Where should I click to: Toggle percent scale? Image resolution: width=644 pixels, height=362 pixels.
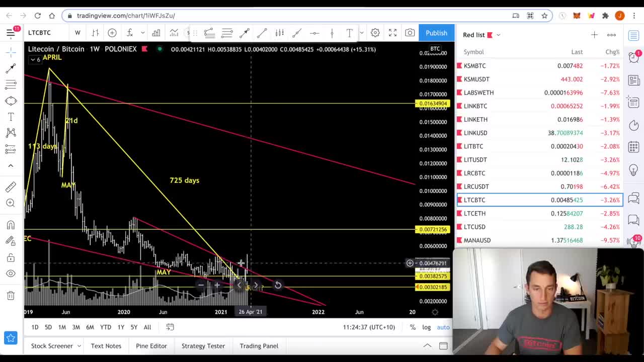point(413,327)
